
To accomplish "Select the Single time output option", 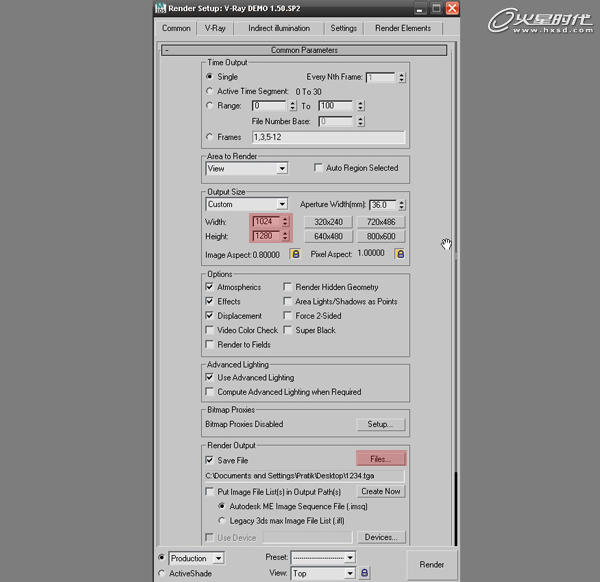I will point(209,77).
